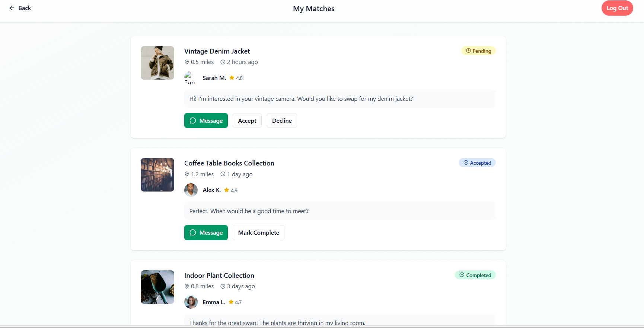Message Alex K. about the books collection
644x328 pixels.
click(206, 233)
